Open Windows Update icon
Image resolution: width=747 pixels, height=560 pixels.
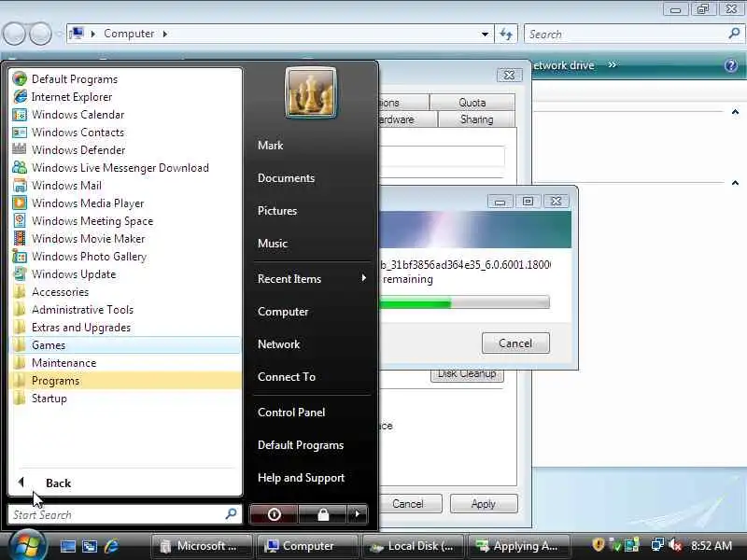point(20,274)
